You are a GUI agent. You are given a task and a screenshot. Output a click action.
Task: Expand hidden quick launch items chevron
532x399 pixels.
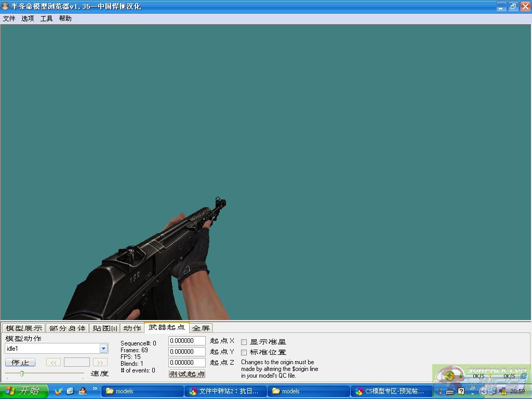click(x=95, y=389)
